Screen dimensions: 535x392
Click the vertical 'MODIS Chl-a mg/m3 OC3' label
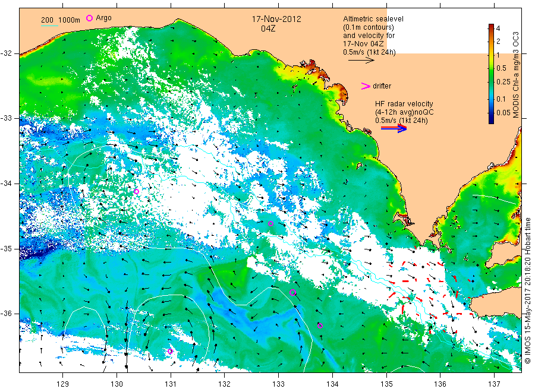point(515,75)
